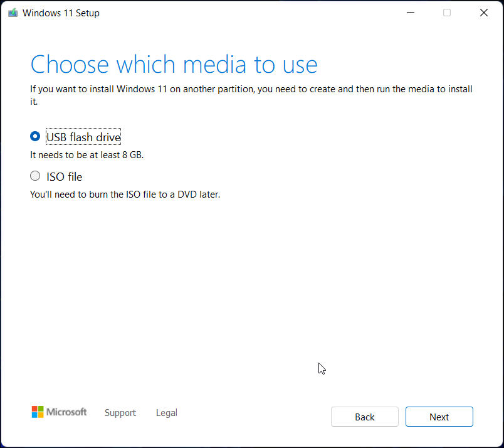Minimize the setup window
Viewport: 504px width, 448px height.
pos(410,12)
